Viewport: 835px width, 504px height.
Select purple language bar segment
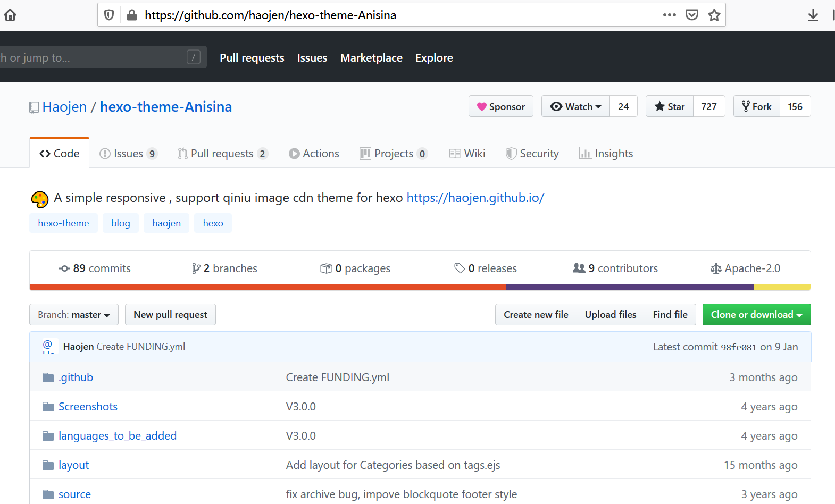630,287
